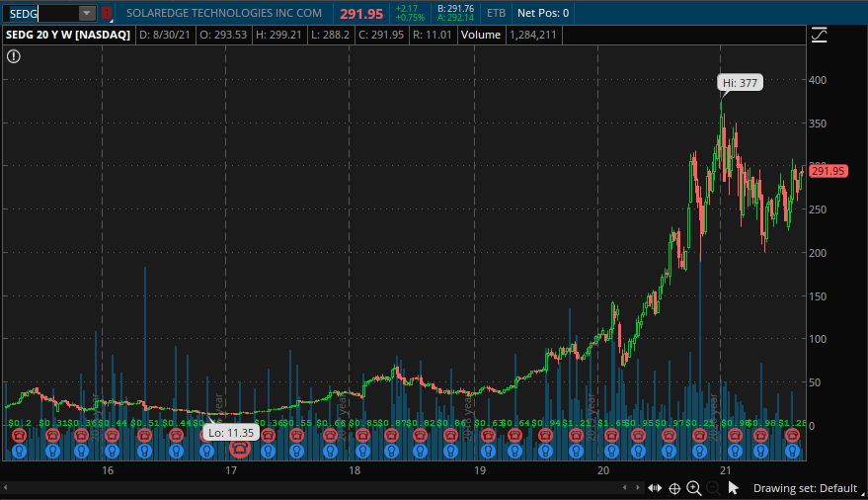
Task: Click the earnings phone icon under $0.87
Action: pyautogui.click(x=391, y=436)
